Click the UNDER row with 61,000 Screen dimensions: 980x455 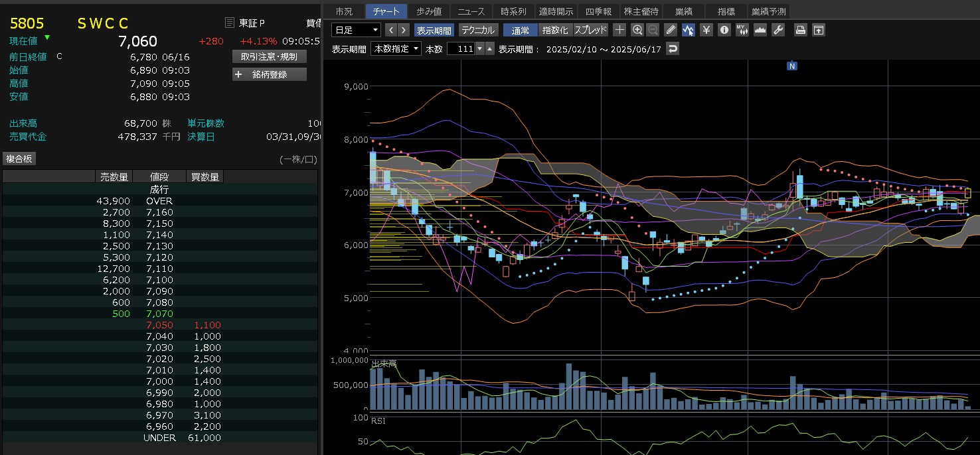coord(159,438)
